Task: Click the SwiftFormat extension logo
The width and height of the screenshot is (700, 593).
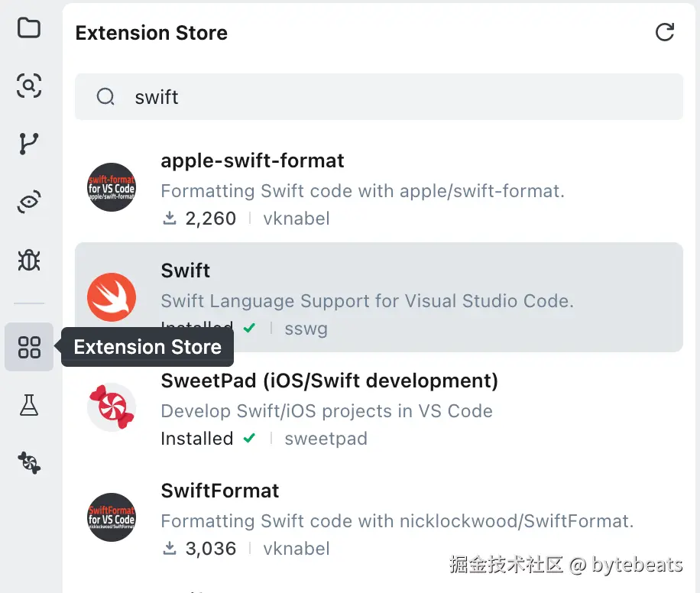Action: [x=111, y=517]
